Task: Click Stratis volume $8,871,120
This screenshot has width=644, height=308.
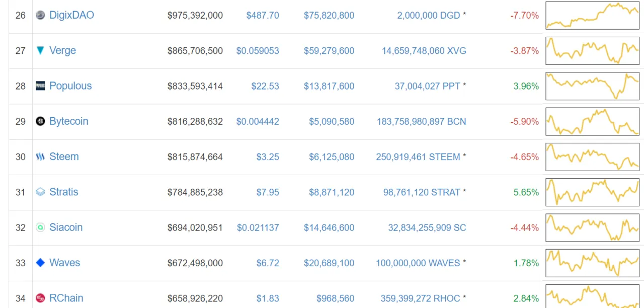Action: pyautogui.click(x=332, y=192)
